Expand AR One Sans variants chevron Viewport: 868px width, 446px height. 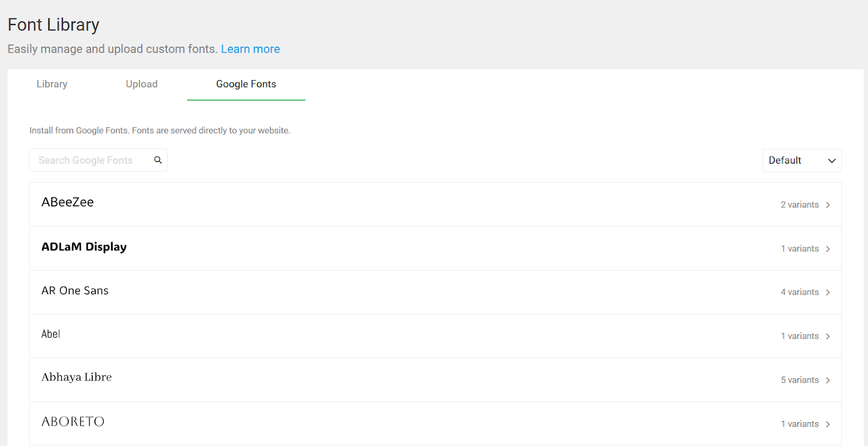(x=828, y=292)
